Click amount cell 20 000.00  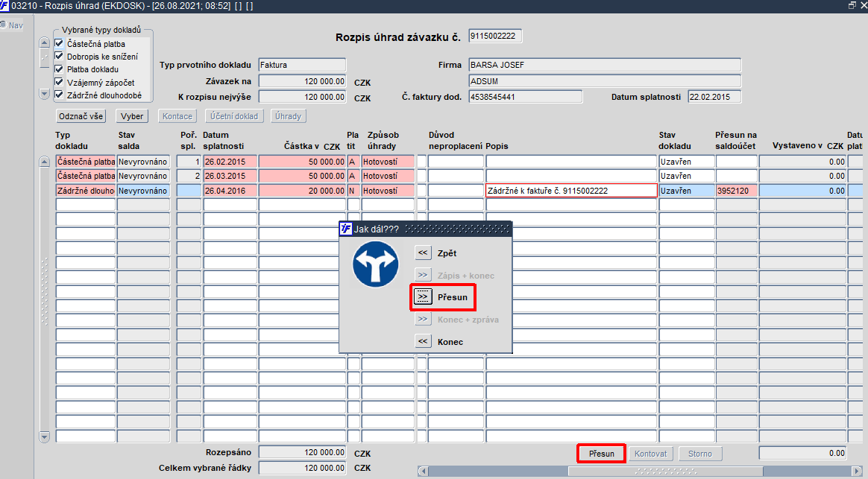point(302,190)
